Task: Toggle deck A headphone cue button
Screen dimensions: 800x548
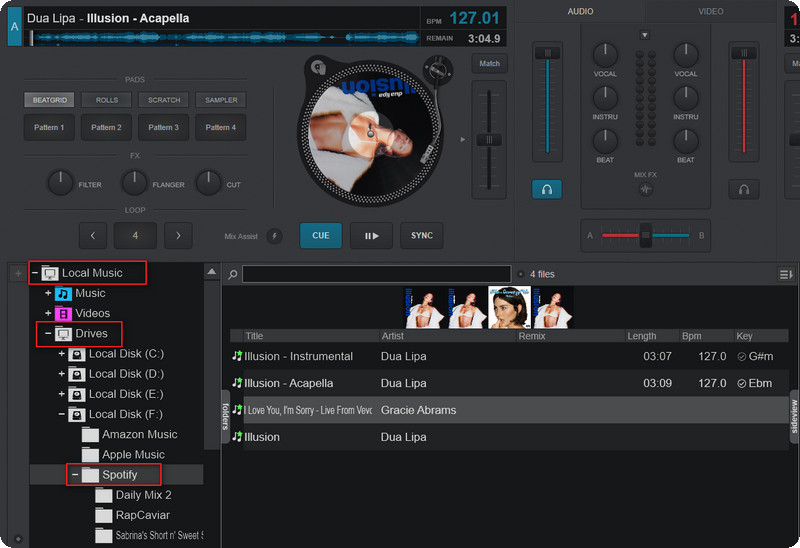Action: coord(547,189)
